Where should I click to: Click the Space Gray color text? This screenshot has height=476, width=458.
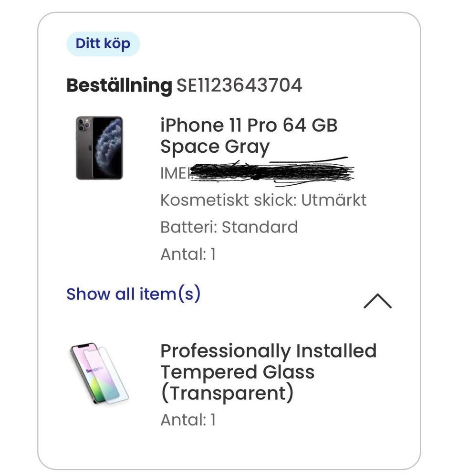(x=215, y=147)
